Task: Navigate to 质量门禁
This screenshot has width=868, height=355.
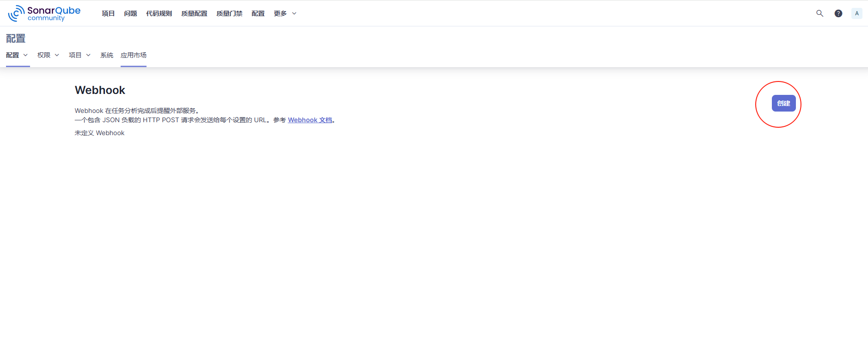Action: (229, 13)
